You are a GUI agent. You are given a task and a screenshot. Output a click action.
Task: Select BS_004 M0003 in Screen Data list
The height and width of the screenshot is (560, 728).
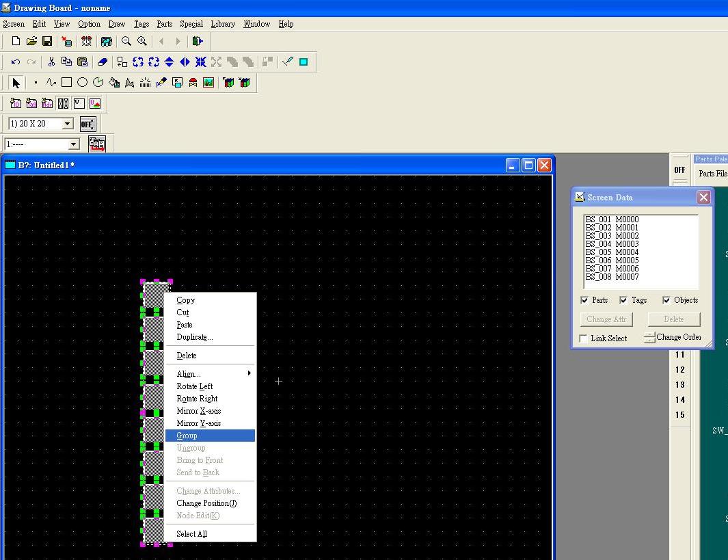(612, 244)
